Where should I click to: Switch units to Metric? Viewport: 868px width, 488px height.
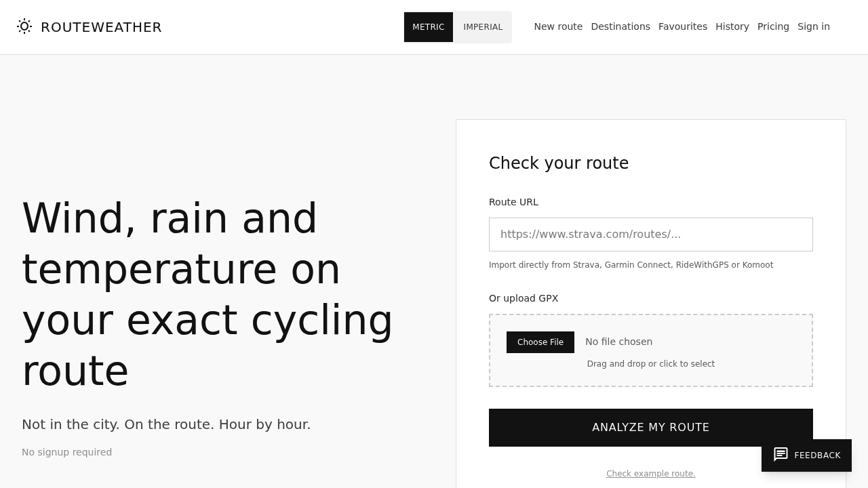coord(429,27)
